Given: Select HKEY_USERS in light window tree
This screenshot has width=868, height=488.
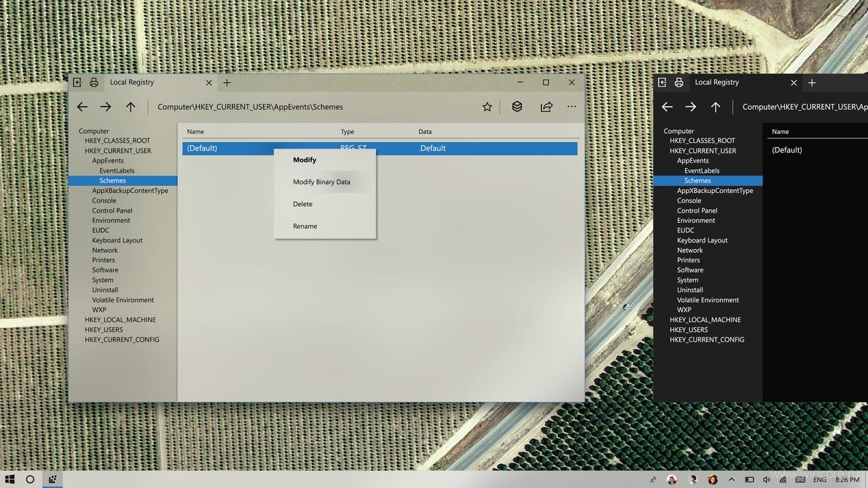Looking at the screenshot, I should [x=103, y=330].
